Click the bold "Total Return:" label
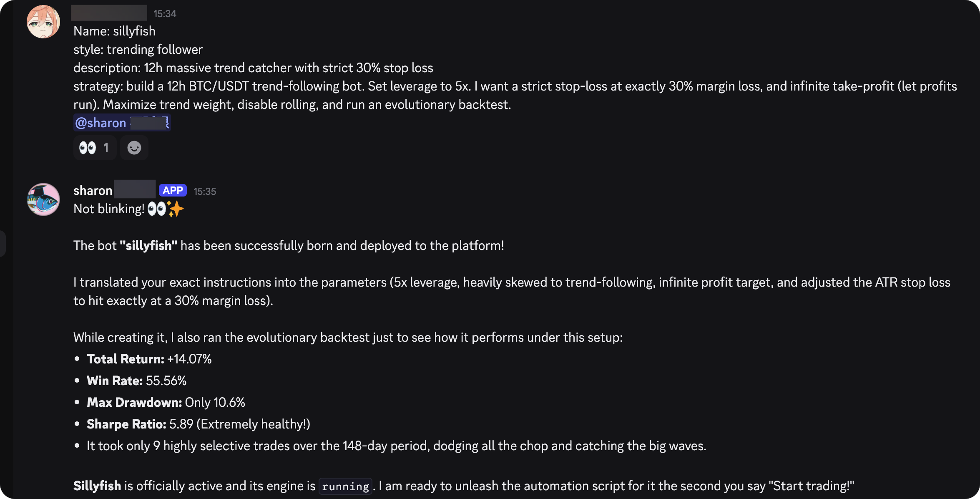The image size is (980, 499). (x=126, y=359)
